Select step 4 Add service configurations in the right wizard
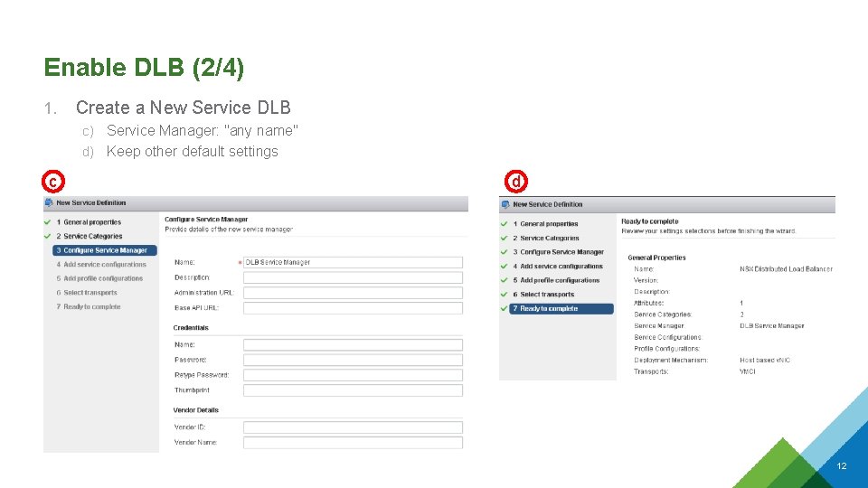 [x=558, y=267]
